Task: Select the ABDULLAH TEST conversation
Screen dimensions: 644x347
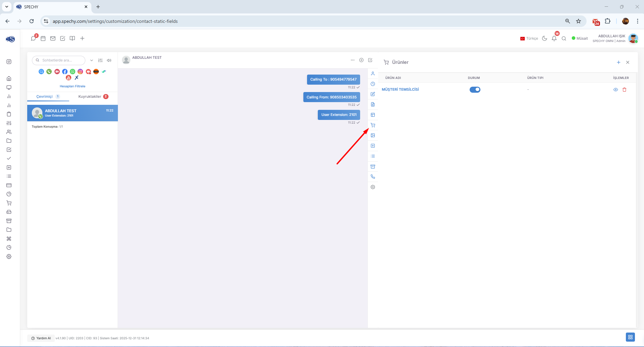Action: pos(73,113)
